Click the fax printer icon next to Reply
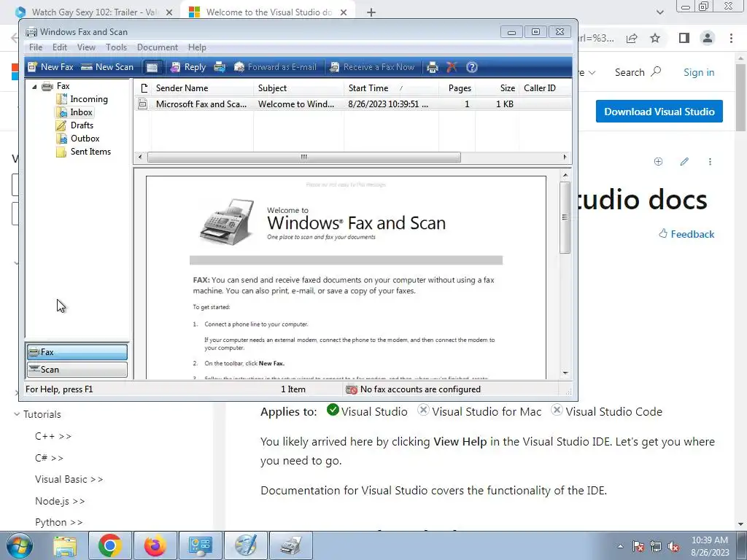The image size is (747, 560). tap(220, 67)
